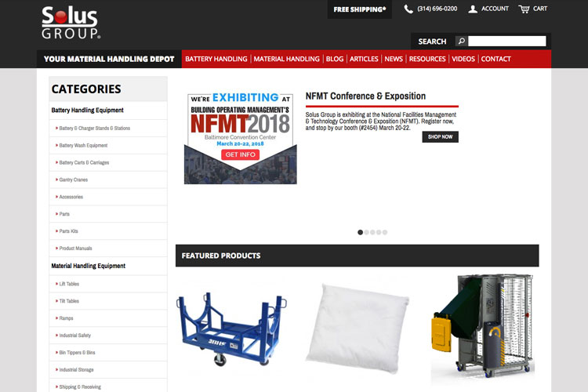
Task: Open the blue battery cart product thumbnail
Action: pyautogui.click(x=232, y=329)
